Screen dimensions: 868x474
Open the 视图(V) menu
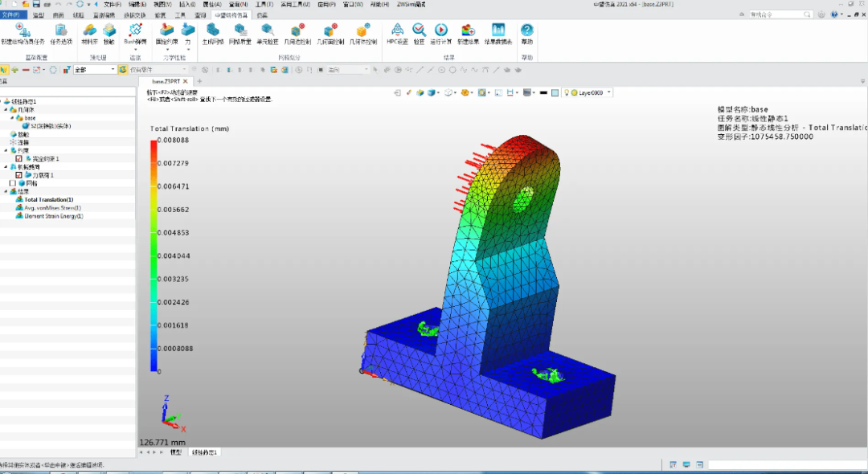click(x=162, y=5)
